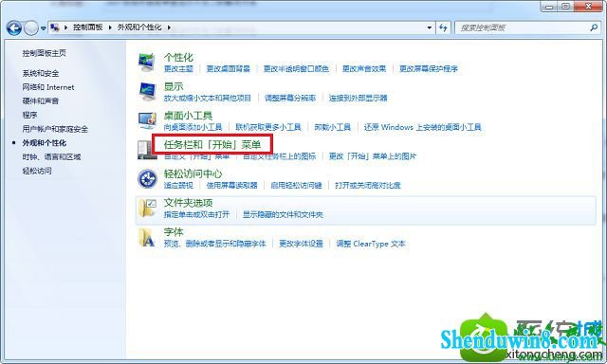The image size is (607, 364).
Task: Click the Forward navigation arrow button
Action: click(31, 27)
